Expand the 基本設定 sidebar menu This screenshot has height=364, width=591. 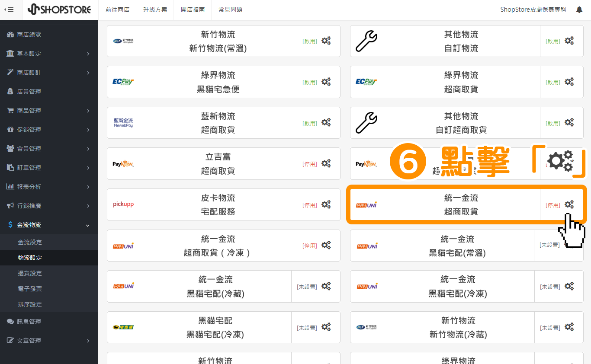[x=49, y=54]
